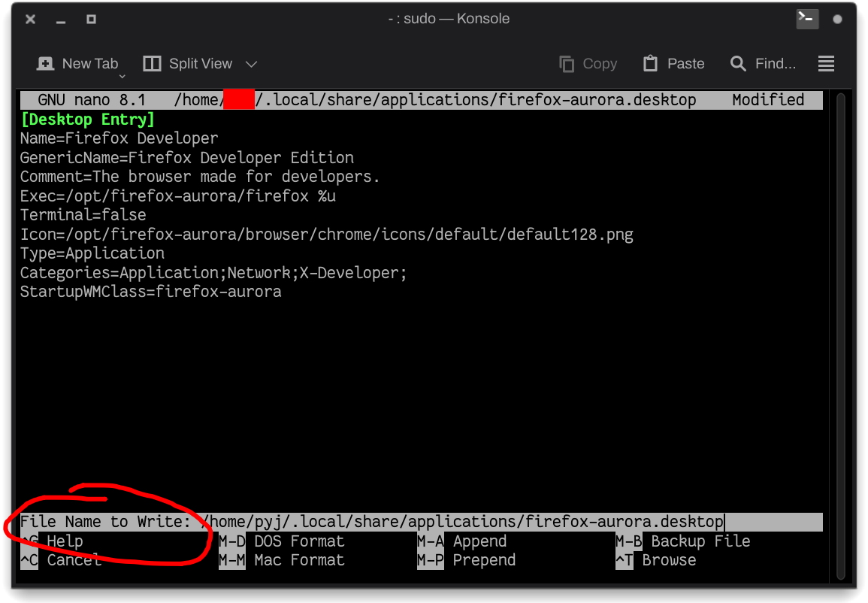Click the "M-P Prepend" shortcut hint
Viewport: 868px width, 603px height.
(466, 560)
